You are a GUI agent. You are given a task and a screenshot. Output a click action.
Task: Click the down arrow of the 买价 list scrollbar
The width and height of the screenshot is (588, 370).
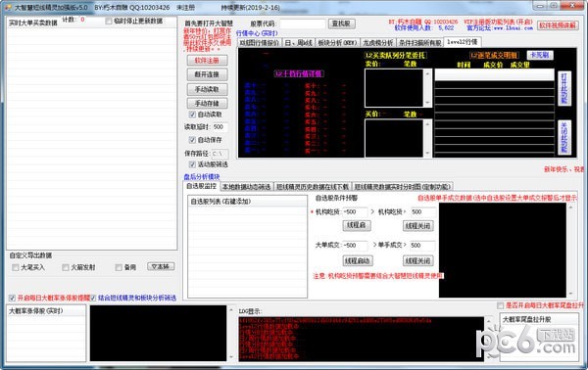pos(427,153)
